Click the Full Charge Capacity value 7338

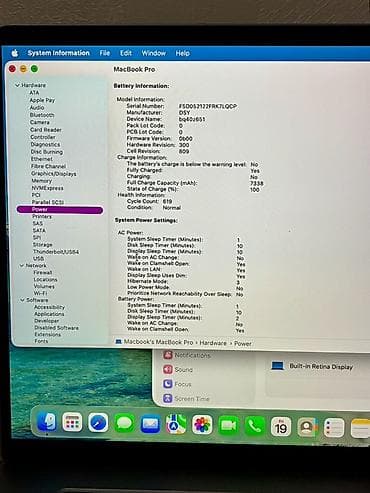pyautogui.click(x=257, y=183)
